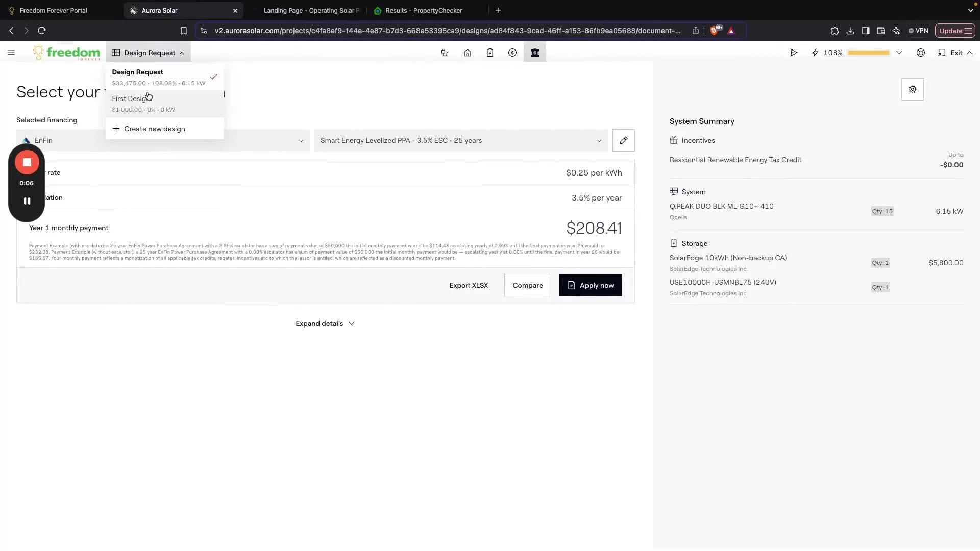Click the browser Update button
Screen dimensions: 980x551
click(x=955, y=31)
